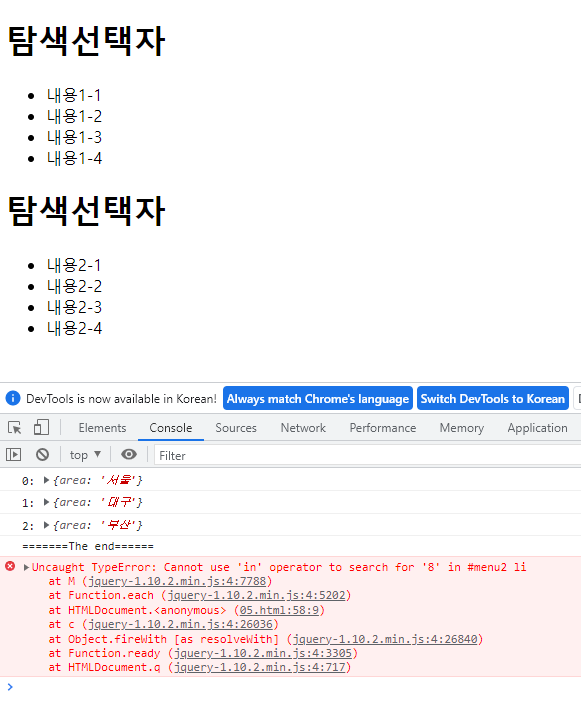
Task: Switch to the Network tab
Action: [303, 428]
